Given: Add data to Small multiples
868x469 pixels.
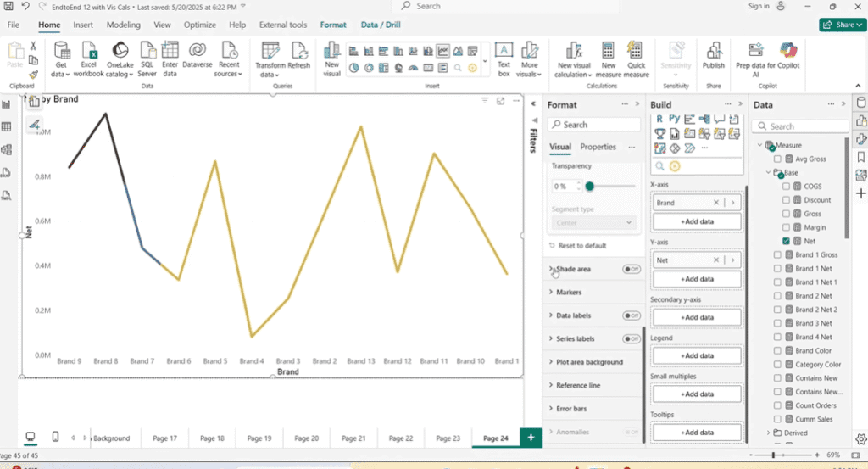Looking at the screenshot, I should (697, 394).
